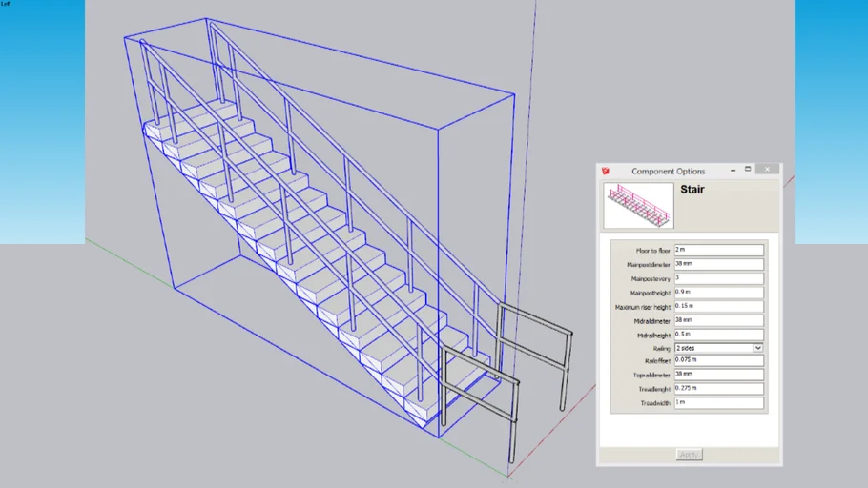Minimize the Component Options window
This screenshot has width=868, height=488.
[733, 171]
